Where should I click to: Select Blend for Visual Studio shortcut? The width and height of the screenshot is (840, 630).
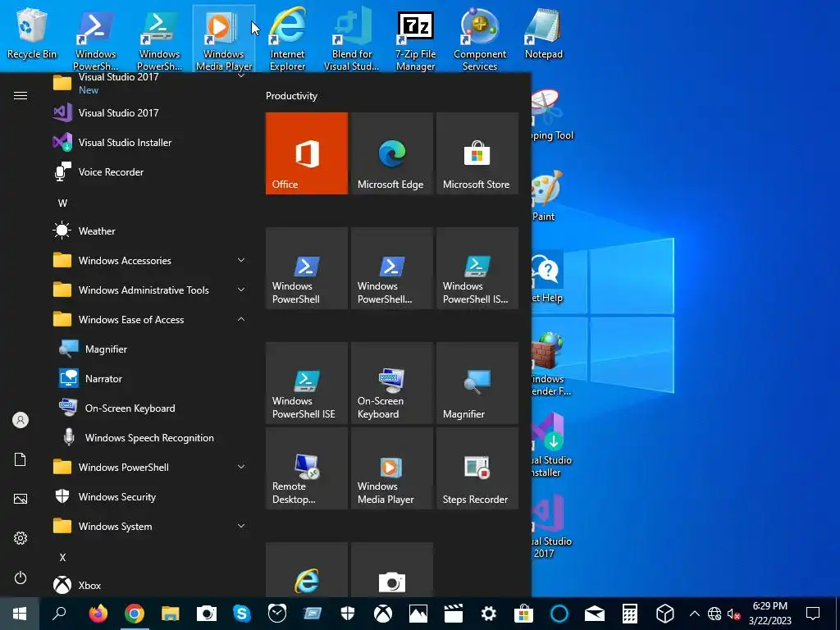[x=351, y=39]
